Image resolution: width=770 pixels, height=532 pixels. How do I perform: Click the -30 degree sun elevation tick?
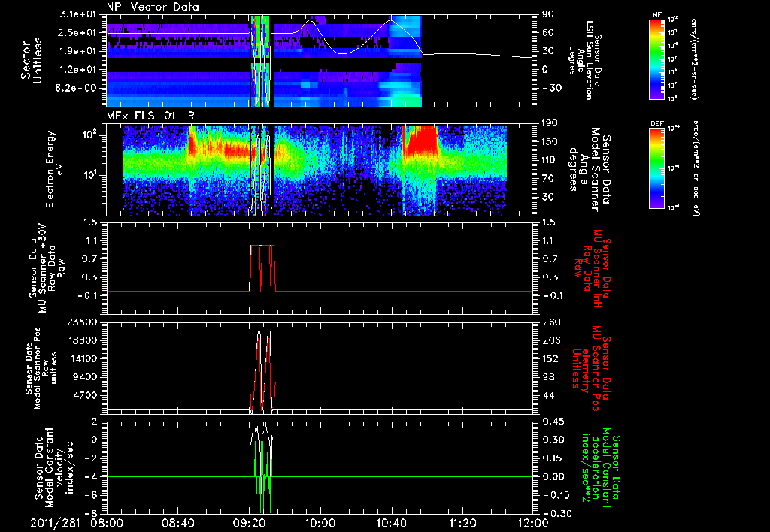[552, 88]
